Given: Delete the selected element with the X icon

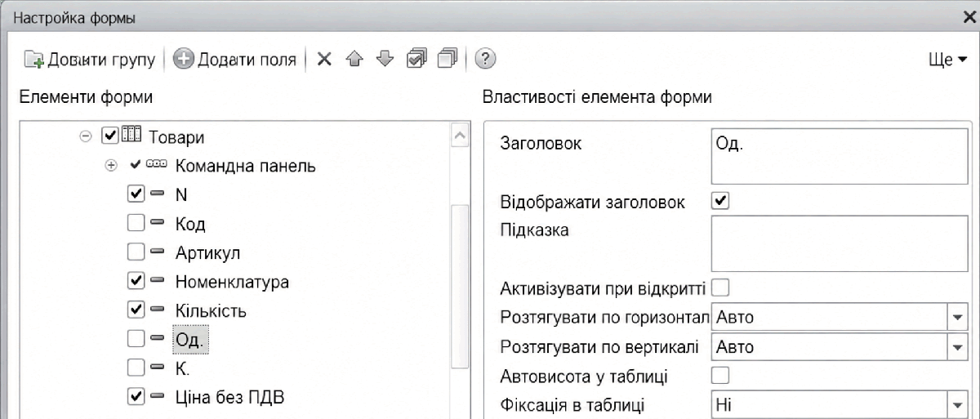Looking at the screenshot, I should click(x=324, y=60).
